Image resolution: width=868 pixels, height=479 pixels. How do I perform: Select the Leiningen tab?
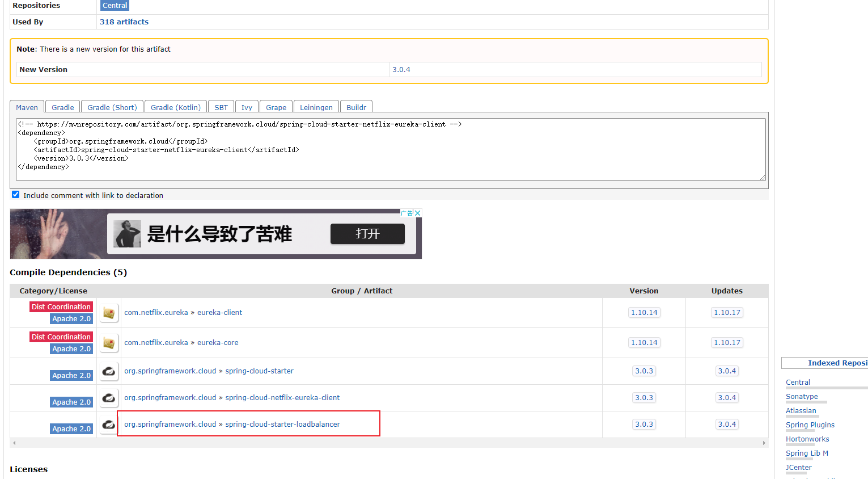[316, 107]
